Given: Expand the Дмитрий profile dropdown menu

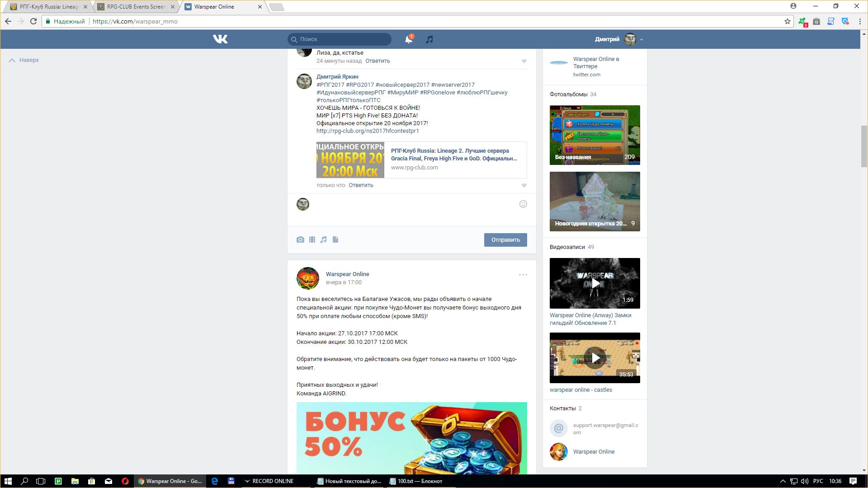Looking at the screenshot, I should tap(641, 40).
